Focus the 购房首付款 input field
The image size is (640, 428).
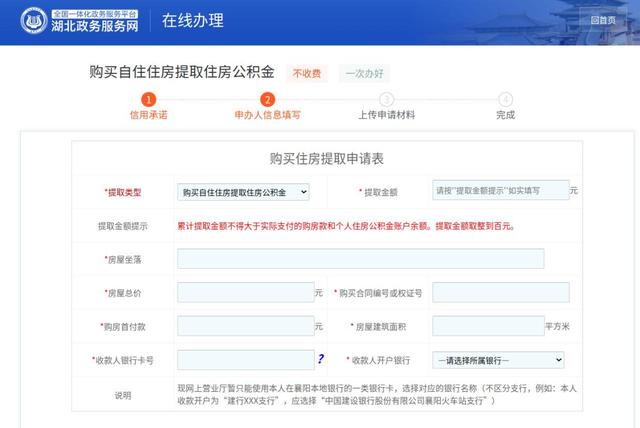(246, 326)
